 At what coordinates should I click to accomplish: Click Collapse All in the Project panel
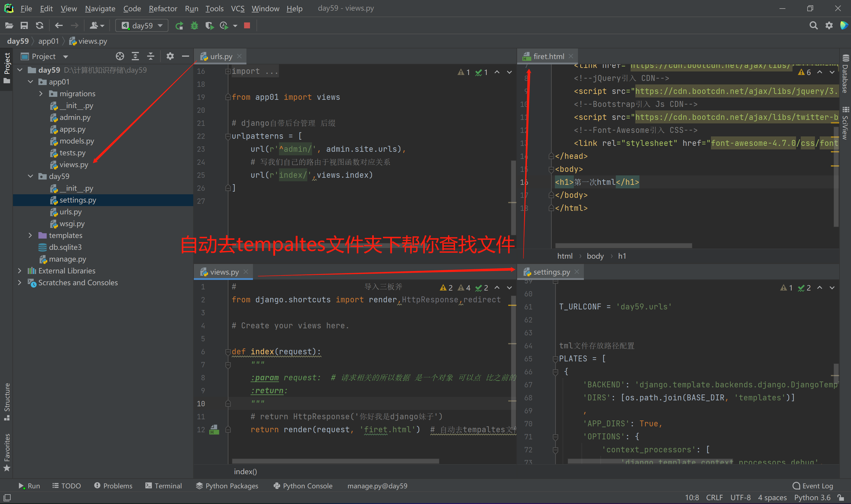151,56
